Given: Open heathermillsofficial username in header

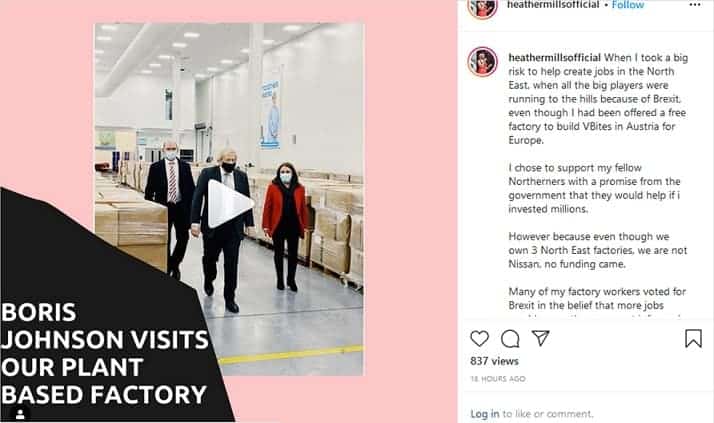Looking at the screenshot, I should (553, 5).
